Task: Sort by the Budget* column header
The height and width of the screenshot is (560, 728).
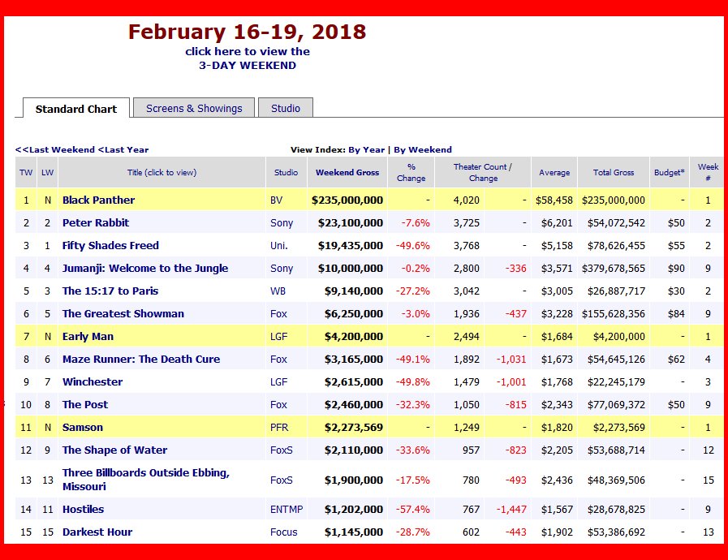Action: [670, 172]
